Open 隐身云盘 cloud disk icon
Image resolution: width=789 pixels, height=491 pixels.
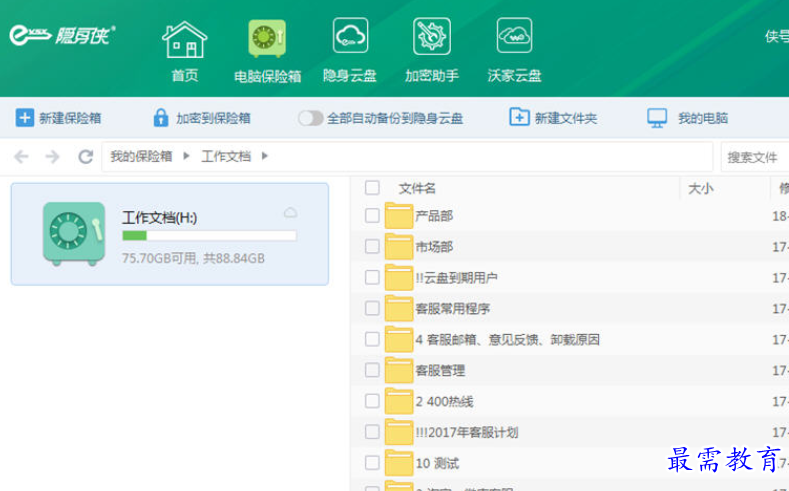(x=350, y=38)
